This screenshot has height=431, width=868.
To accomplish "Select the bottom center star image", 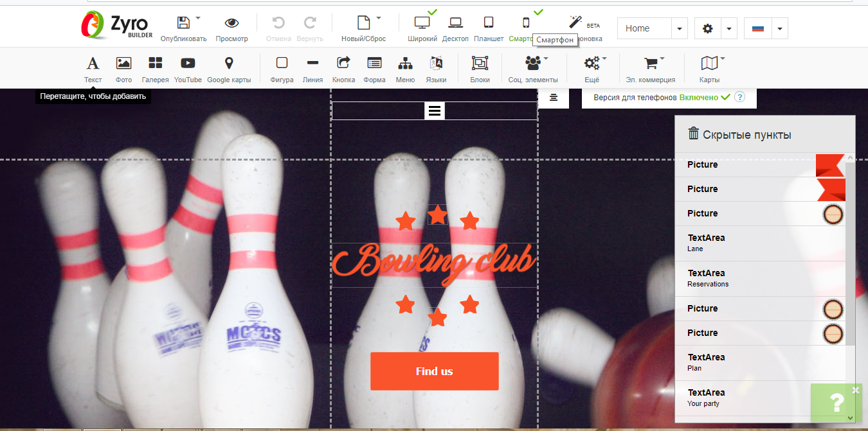I will (438, 317).
